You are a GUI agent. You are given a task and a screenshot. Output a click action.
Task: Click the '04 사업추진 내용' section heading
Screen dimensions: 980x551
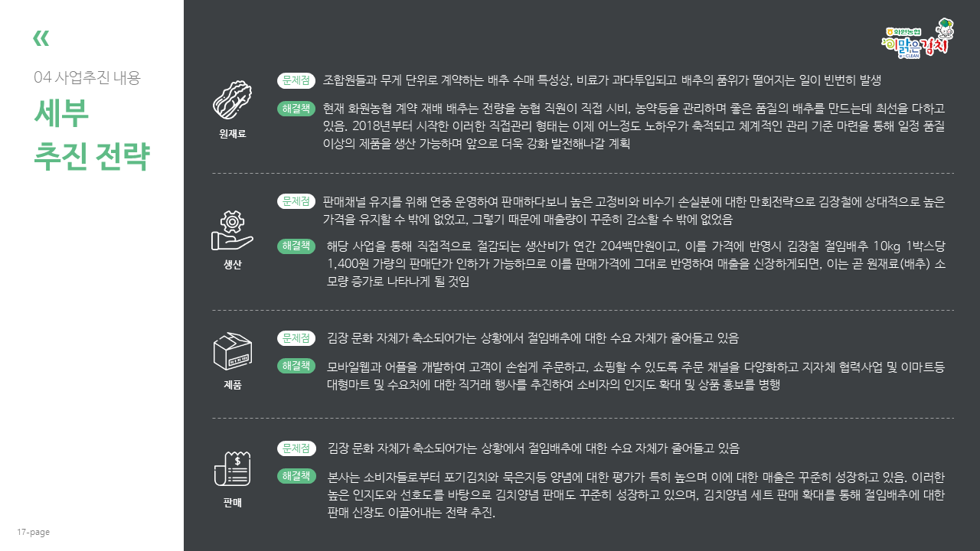(x=87, y=77)
